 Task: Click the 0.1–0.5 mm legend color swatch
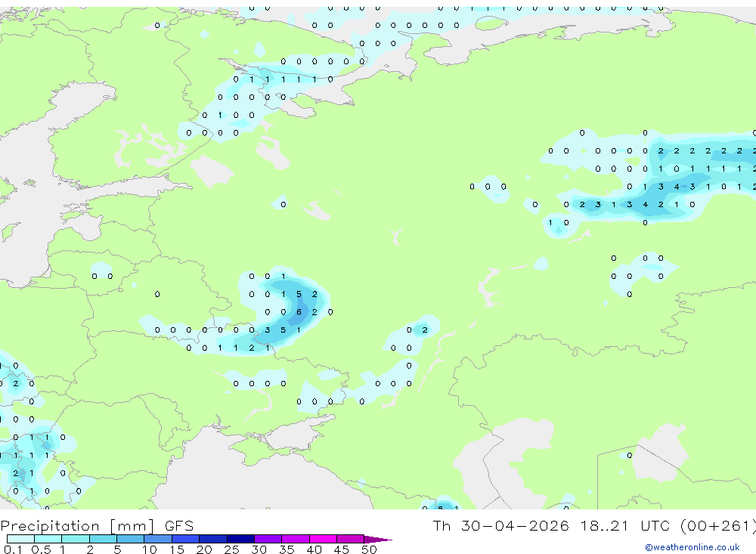click(x=20, y=539)
